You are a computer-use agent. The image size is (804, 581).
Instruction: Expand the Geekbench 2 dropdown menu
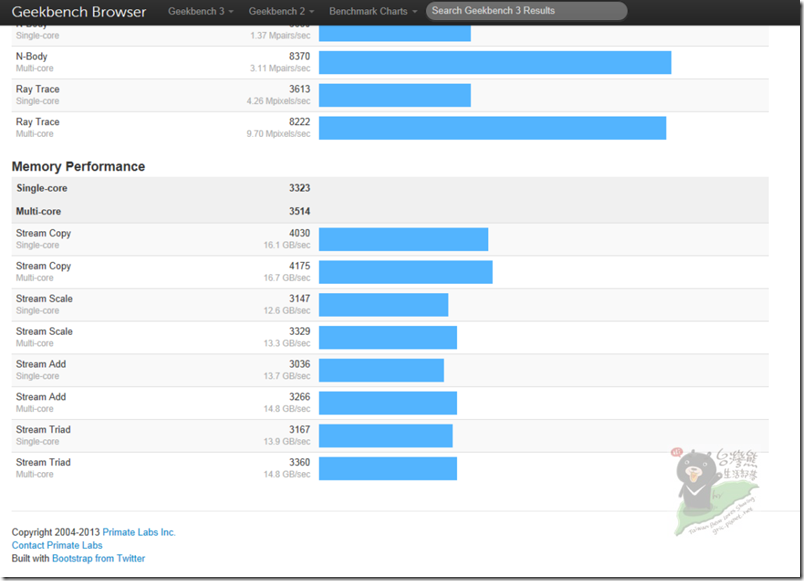[x=281, y=11]
